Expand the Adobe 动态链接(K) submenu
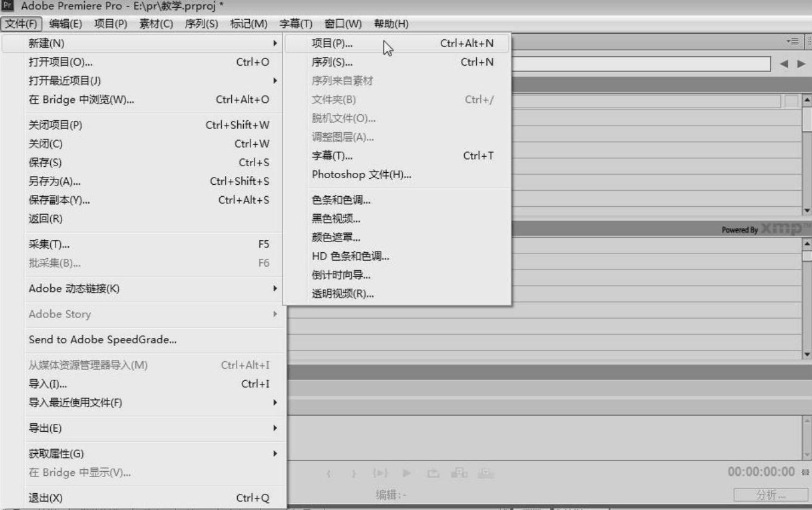The width and height of the screenshot is (812, 510). (143, 289)
